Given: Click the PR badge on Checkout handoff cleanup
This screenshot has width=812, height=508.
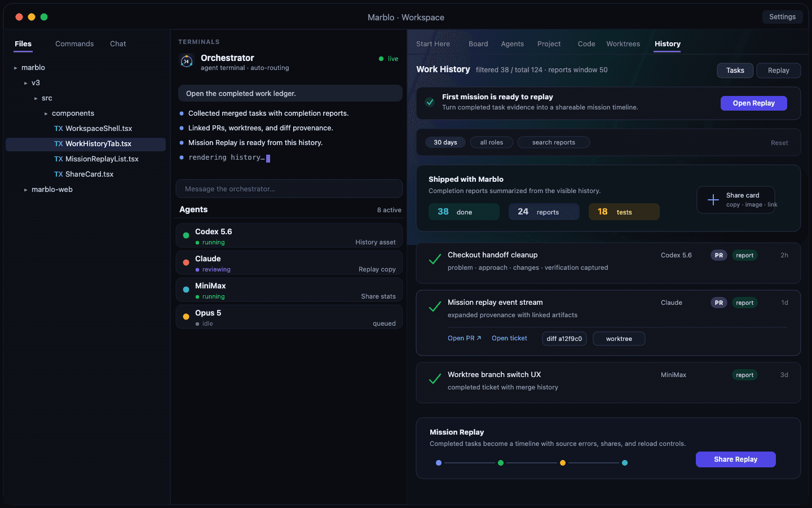Looking at the screenshot, I should pyautogui.click(x=719, y=255).
